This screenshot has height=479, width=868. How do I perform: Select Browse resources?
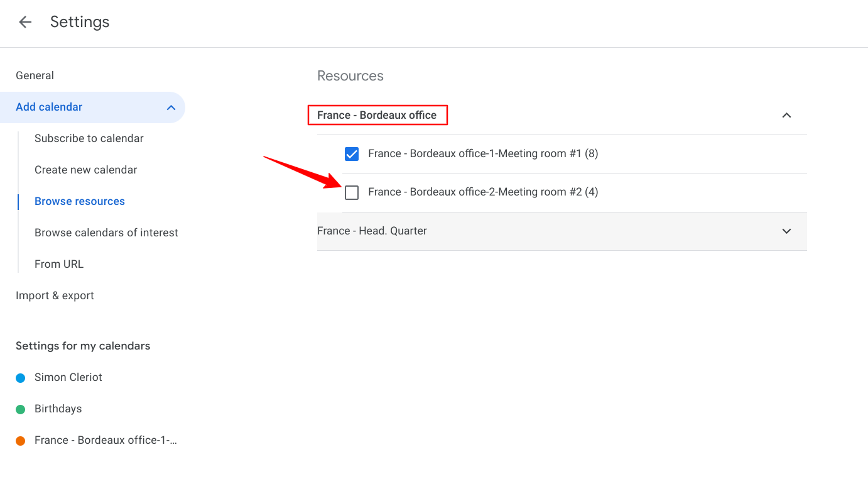pyautogui.click(x=80, y=201)
